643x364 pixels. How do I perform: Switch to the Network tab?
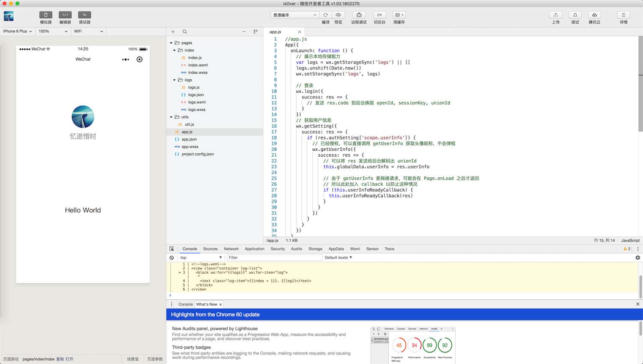point(231,249)
